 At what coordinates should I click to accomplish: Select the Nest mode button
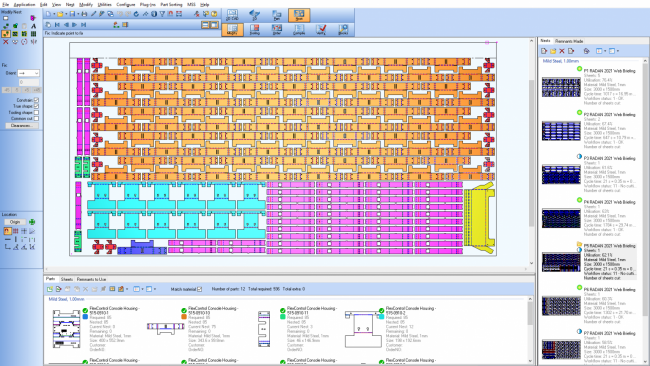pyautogui.click(x=299, y=15)
